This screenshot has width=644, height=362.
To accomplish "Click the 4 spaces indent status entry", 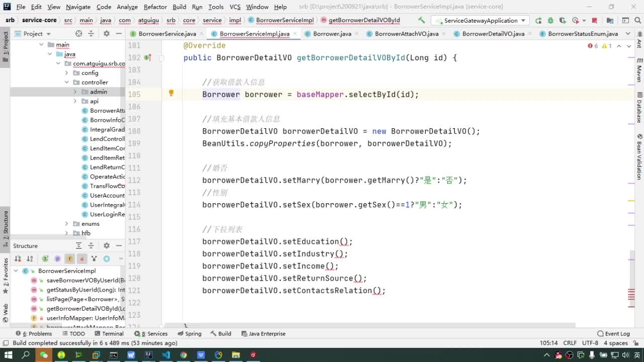I will [x=616, y=343].
